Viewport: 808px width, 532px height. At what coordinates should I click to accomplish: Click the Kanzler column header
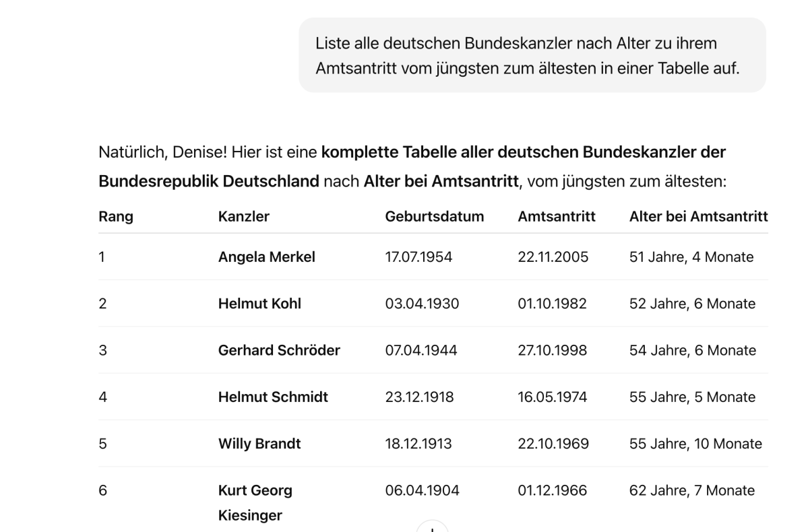click(x=244, y=216)
